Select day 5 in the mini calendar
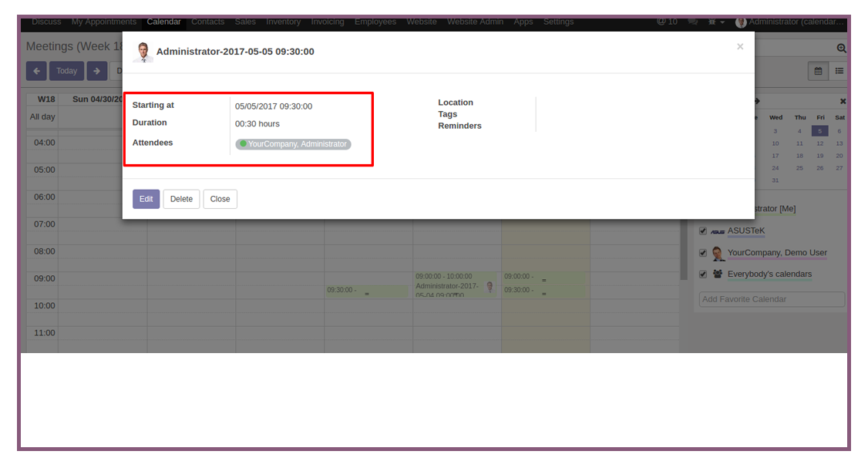This screenshot has height=468, width=868. [x=820, y=131]
